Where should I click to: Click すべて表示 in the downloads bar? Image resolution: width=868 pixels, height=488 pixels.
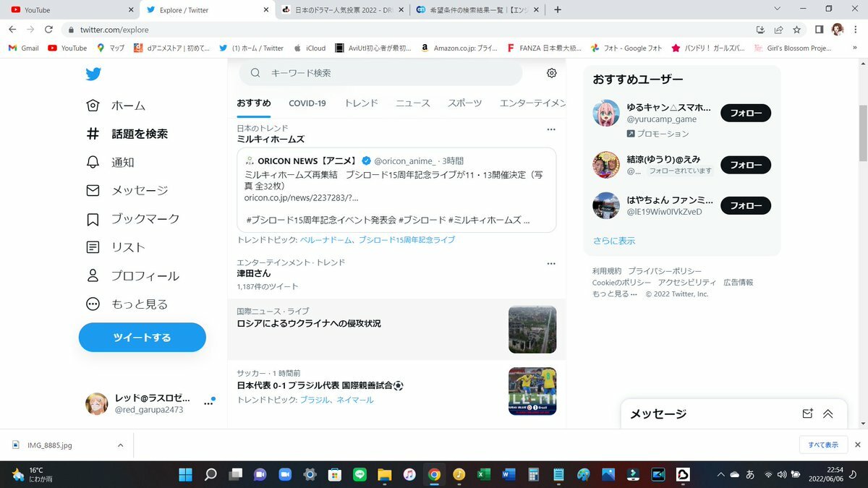coord(823,445)
